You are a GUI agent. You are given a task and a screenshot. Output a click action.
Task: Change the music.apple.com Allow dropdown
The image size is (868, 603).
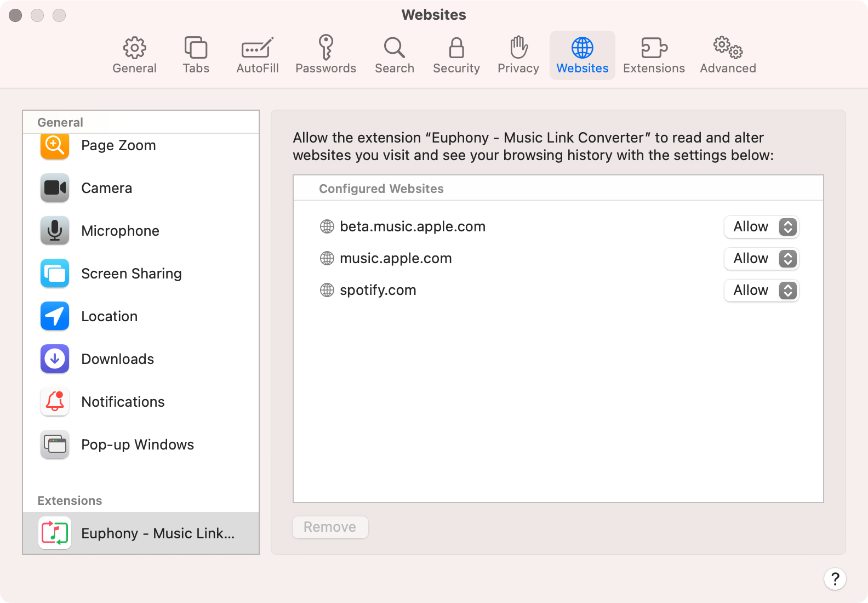[x=761, y=259]
